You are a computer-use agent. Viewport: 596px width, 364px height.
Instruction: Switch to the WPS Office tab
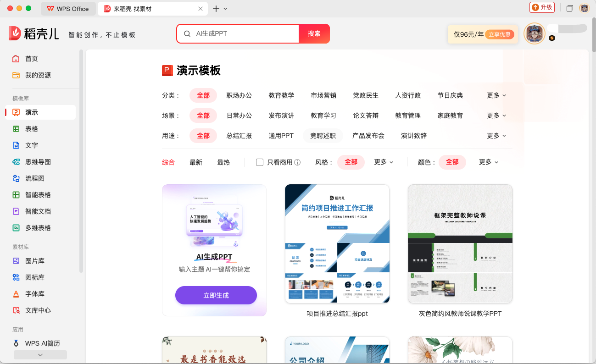68,9
